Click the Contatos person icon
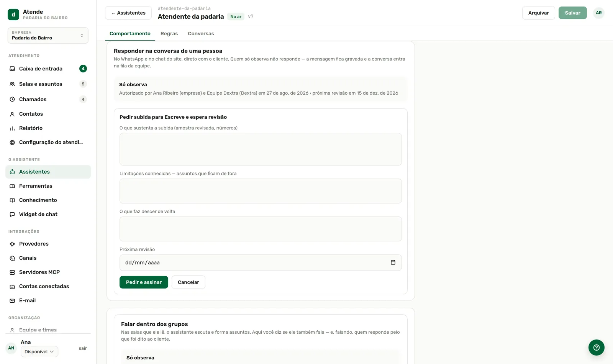The image size is (613, 364). [12, 114]
